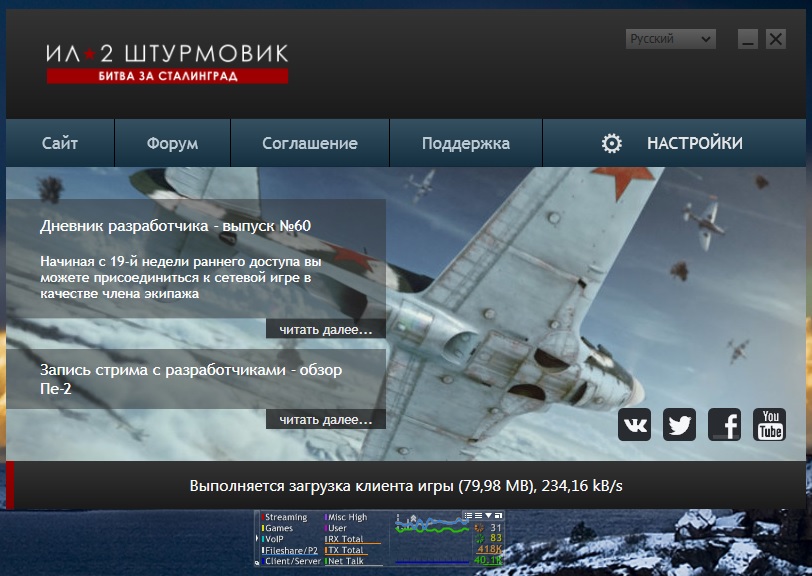This screenshot has height=576, width=812.
Task: Select TX Total in network widget
Action: pyautogui.click(x=344, y=550)
